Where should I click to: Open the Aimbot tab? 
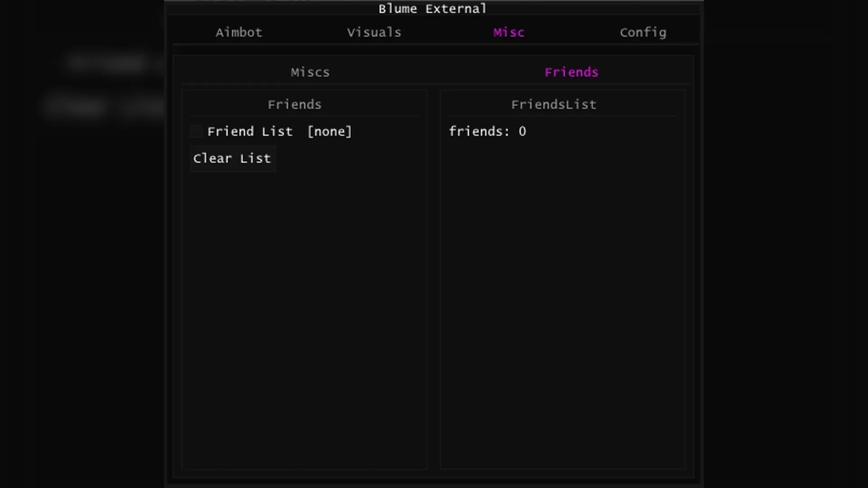click(x=239, y=33)
